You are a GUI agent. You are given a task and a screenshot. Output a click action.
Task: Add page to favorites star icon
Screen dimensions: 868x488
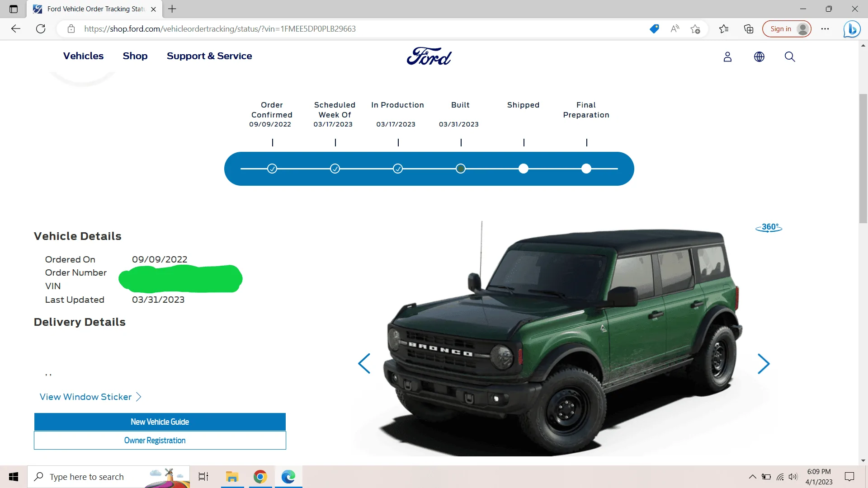pos(695,29)
